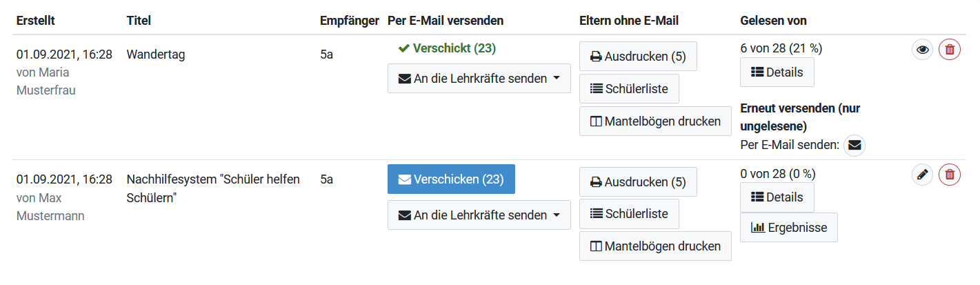Resend unread via envelope icon button

tap(854, 146)
